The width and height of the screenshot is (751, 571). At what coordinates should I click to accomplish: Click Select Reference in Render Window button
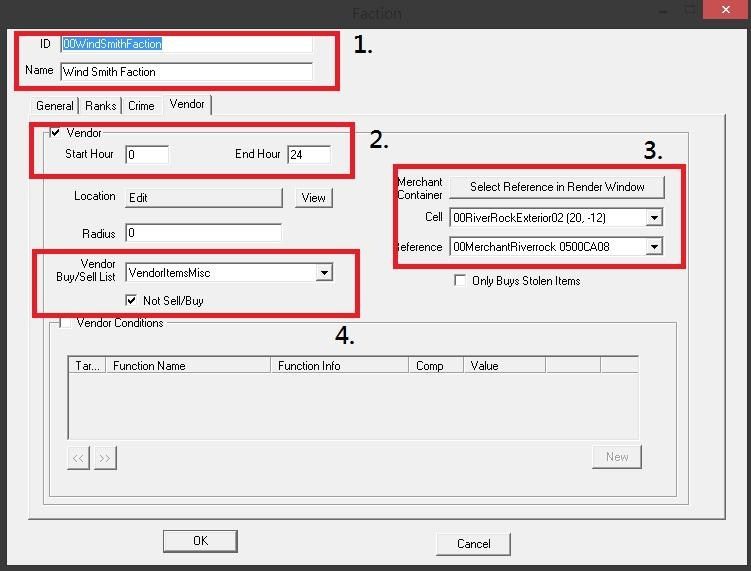(x=557, y=187)
